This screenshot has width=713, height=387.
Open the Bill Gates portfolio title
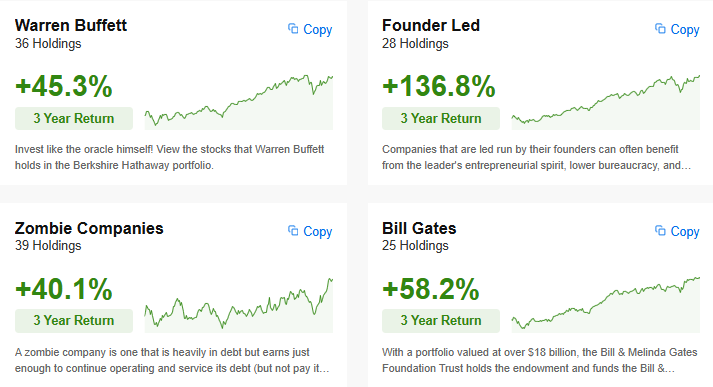pyautogui.click(x=419, y=228)
